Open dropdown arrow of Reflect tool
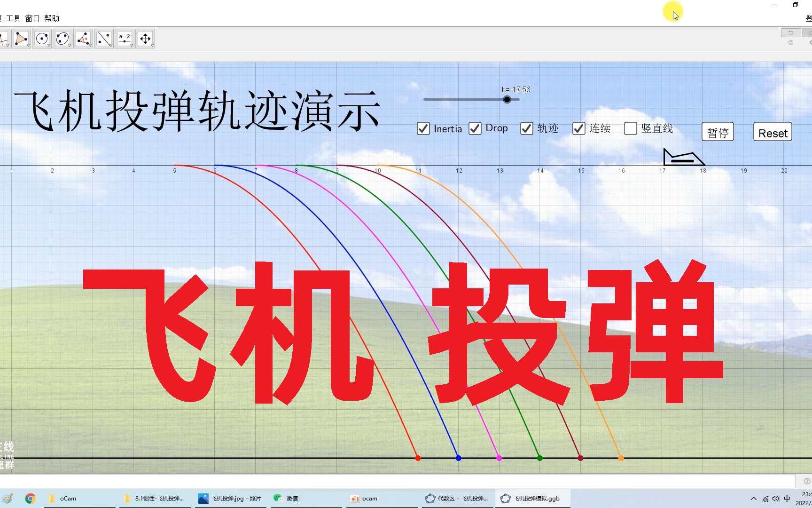 [111, 46]
